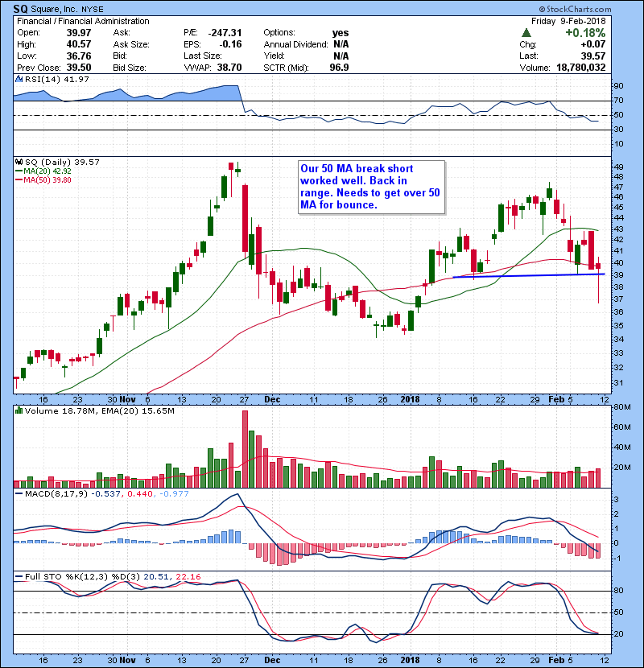Click the SQ (Daily) 39.57 chart label
The image size is (644, 668).
62,162
